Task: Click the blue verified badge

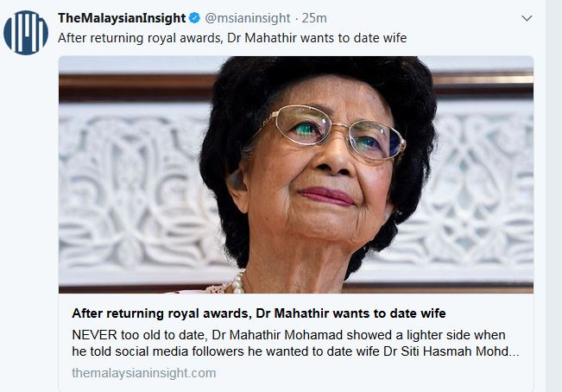Action: coord(195,18)
